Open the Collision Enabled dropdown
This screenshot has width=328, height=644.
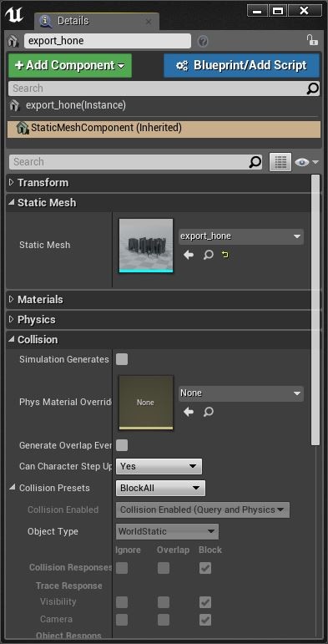pyautogui.click(x=203, y=510)
